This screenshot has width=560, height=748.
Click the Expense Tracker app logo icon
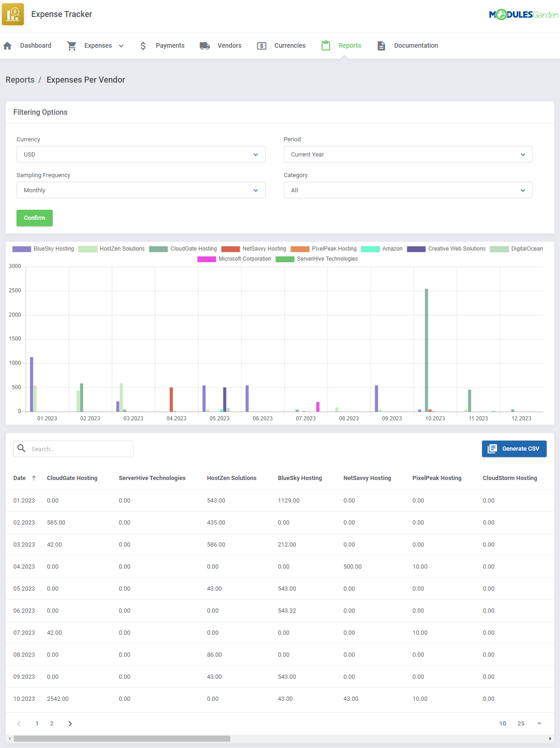(13, 14)
